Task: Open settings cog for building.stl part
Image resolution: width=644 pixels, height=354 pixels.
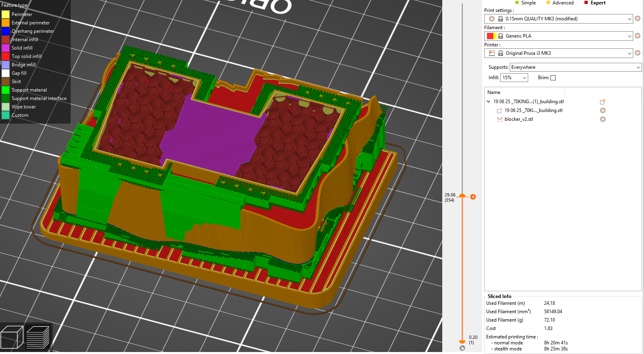Action: 603,110
